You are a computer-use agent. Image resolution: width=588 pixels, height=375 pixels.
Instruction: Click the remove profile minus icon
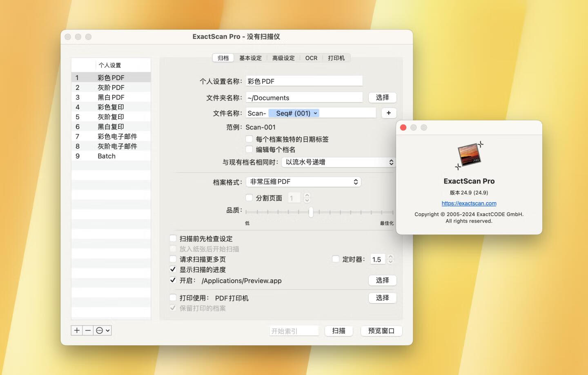pos(88,330)
